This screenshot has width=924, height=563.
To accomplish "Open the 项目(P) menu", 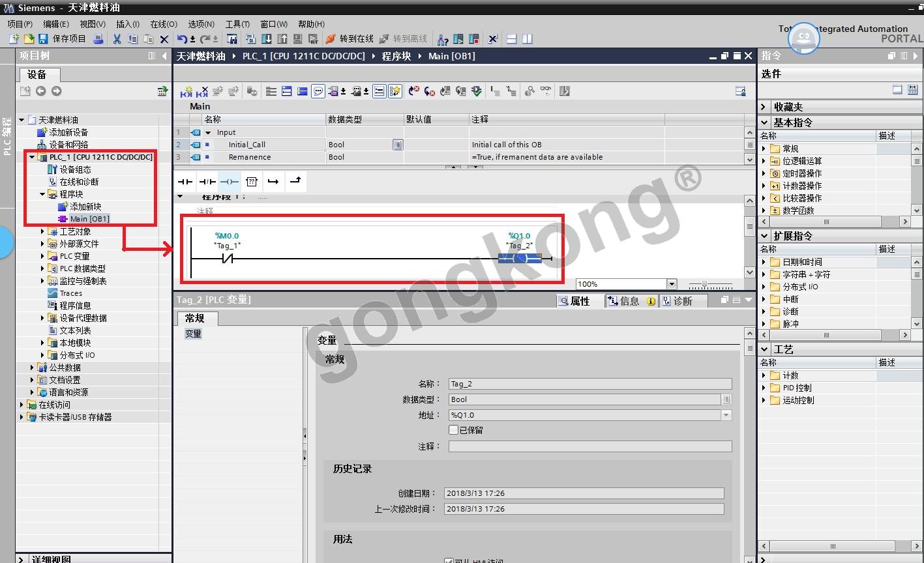I will (x=20, y=24).
